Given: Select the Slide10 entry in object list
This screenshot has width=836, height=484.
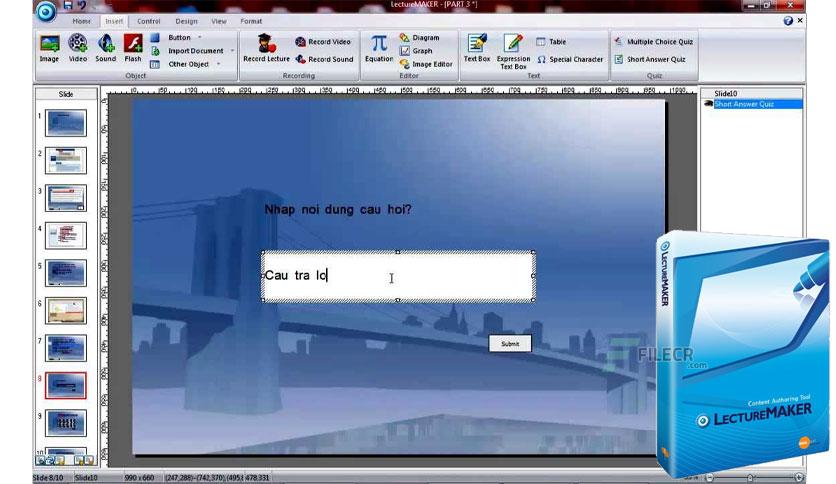Looking at the screenshot, I should pos(726,94).
